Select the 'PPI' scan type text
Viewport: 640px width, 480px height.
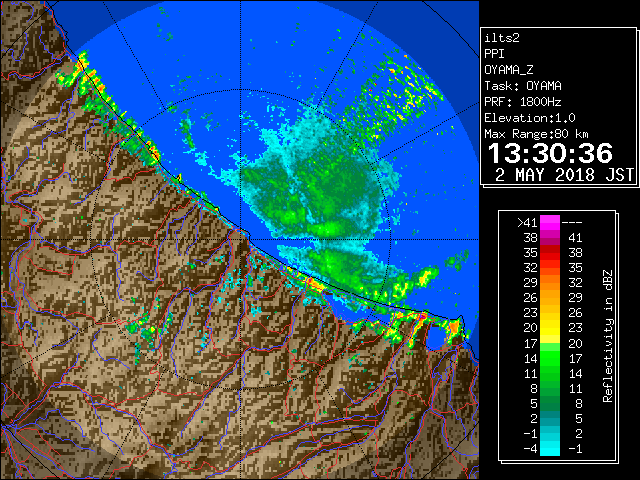pos(494,54)
